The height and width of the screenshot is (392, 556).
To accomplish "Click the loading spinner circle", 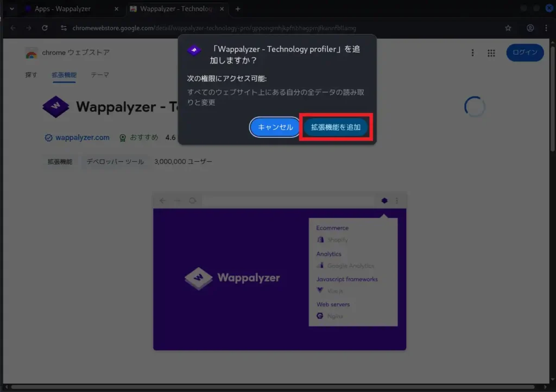I will 475,106.
